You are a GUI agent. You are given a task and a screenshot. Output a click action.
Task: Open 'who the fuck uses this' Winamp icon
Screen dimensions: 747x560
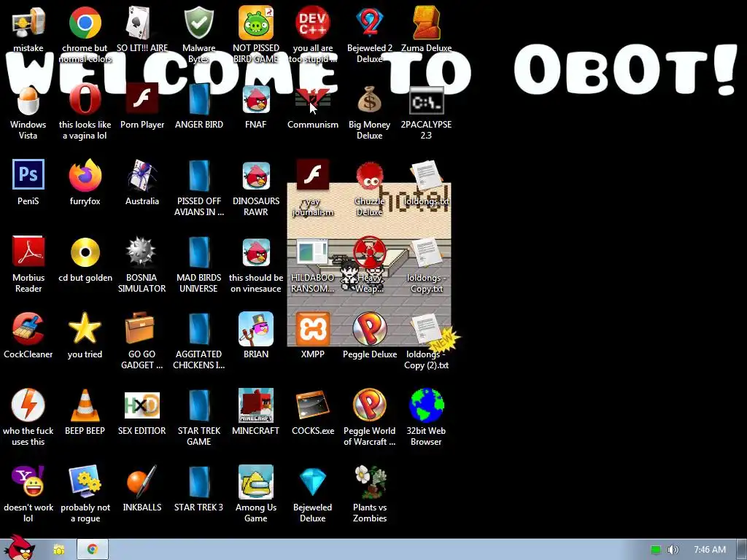(28, 405)
